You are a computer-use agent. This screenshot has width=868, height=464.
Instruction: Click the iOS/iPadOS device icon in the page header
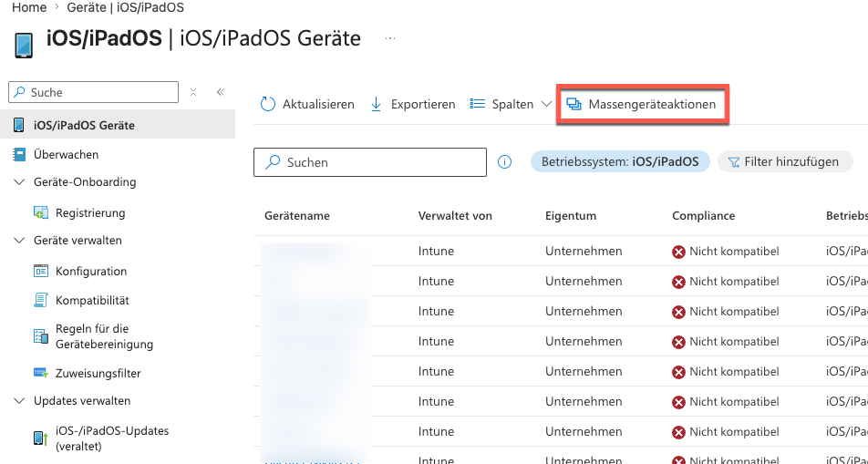click(x=24, y=46)
